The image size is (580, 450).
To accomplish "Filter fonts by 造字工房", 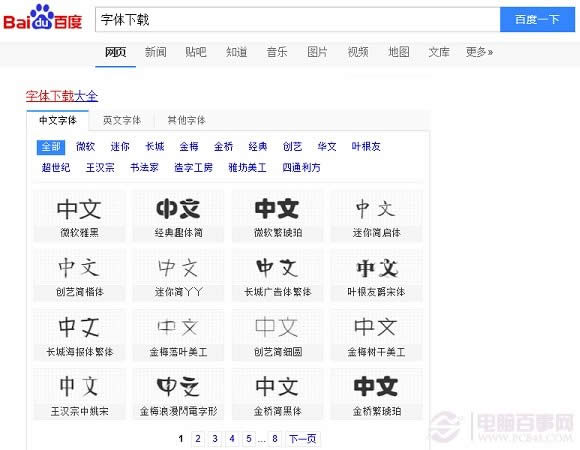I will point(193,168).
